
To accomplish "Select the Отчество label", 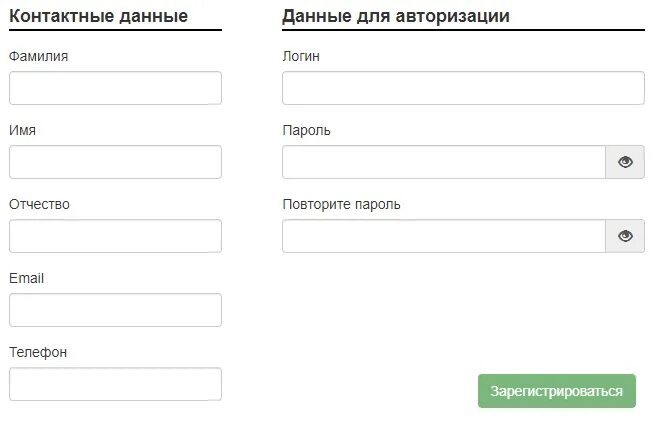I will coord(39,205).
